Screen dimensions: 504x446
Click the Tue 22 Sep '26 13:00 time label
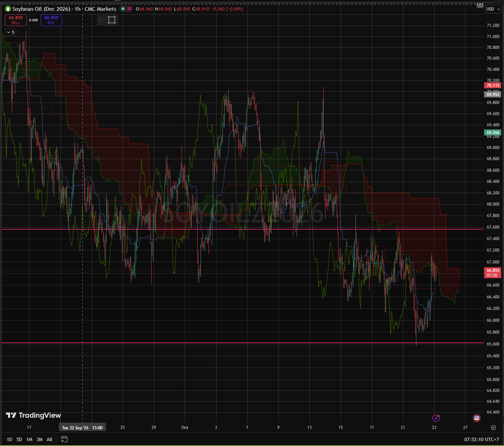click(x=82, y=428)
